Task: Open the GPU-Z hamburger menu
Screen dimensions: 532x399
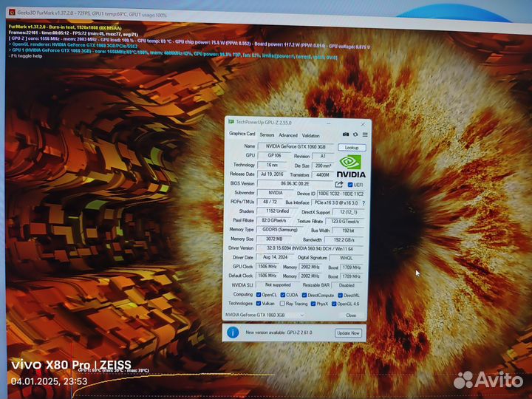Action: 365,134
